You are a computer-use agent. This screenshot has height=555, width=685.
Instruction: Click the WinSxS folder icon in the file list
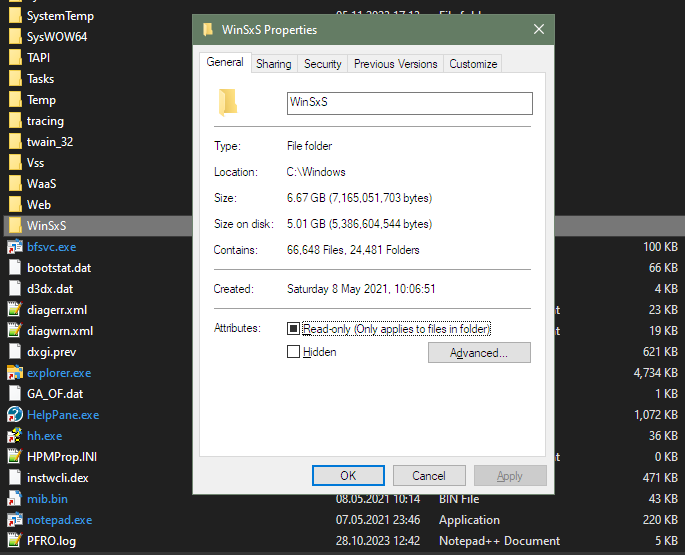[15, 225]
